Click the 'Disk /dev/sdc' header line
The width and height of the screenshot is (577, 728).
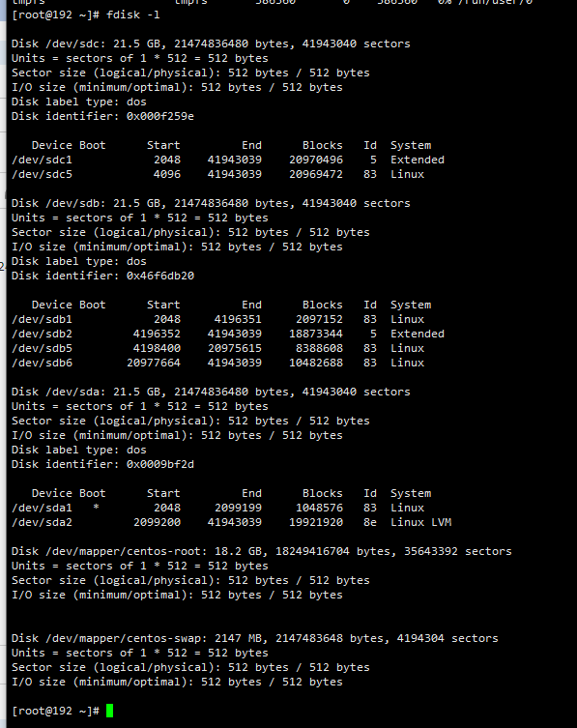pos(211,44)
